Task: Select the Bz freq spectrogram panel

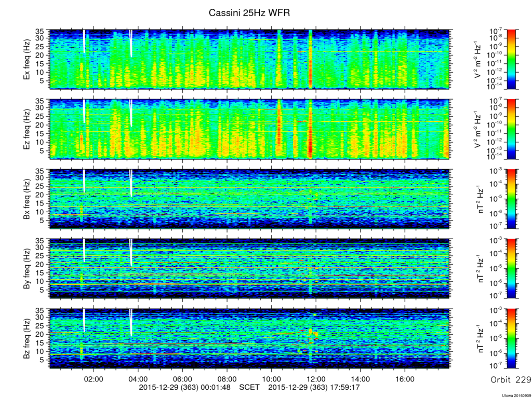Action: pyautogui.click(x=249, y=338)
